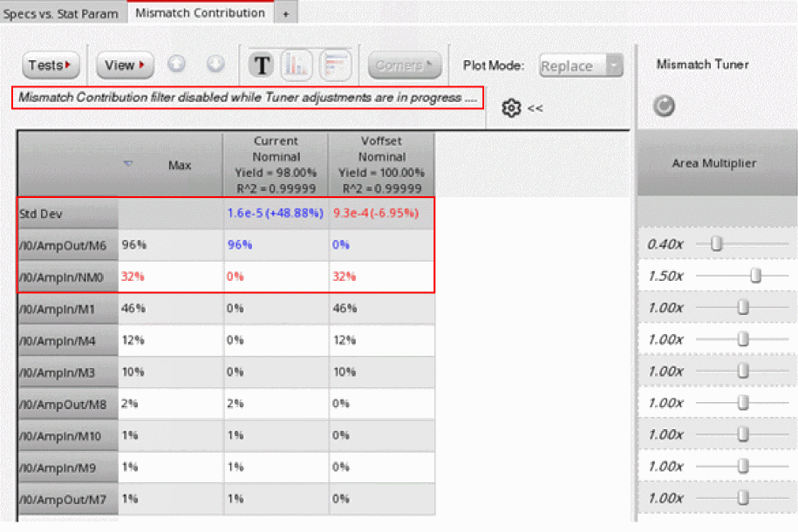The image size is (798, 532).
Task: Open the Plot Mode Replace dropdown
Action: 581,65
